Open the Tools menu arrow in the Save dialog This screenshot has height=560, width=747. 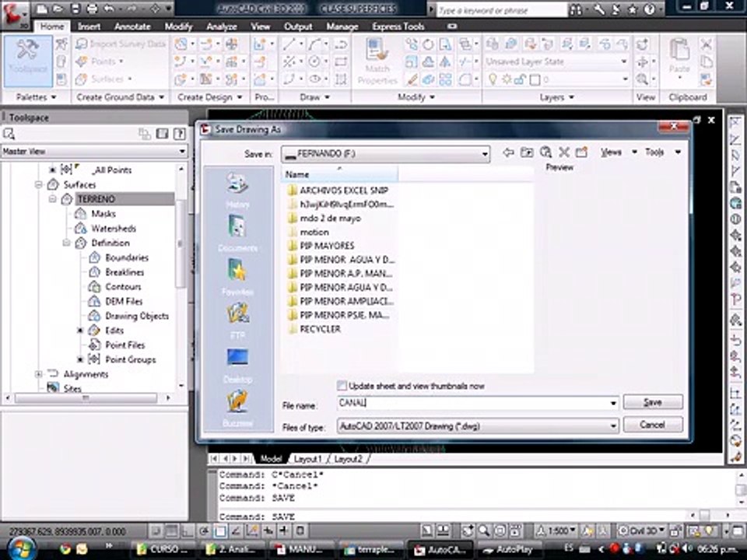click(x=678, y=152)
